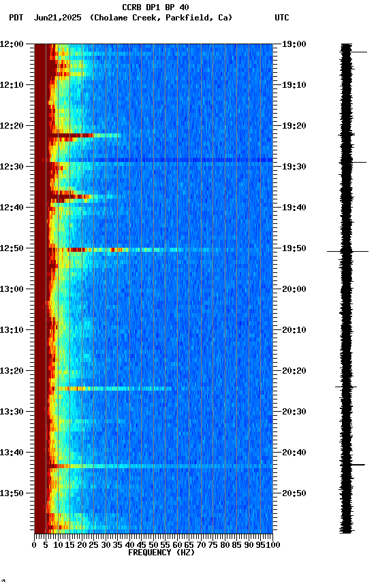The image size is (376, 588).
Task: Click the 12:20 PDT time label
Action: (12, 126)
